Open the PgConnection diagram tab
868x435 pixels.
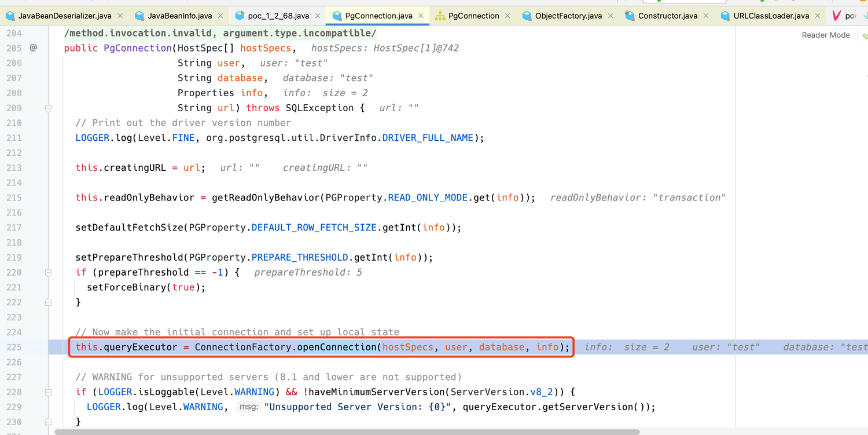point(473,16)
